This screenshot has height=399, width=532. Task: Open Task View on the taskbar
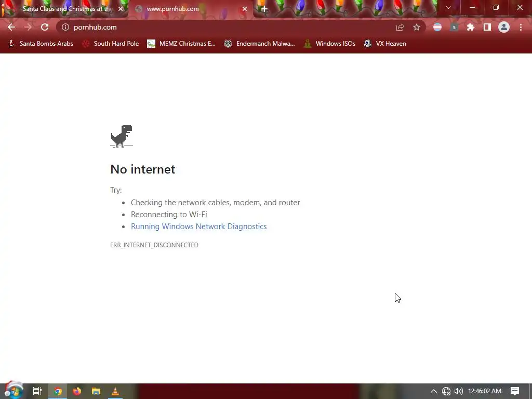tap(37, 391)
